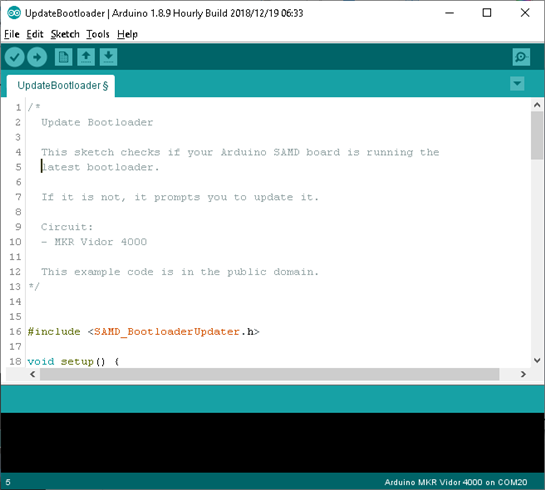The height and width of the screenshot is (490, 545).
Task: Click the 'Circuit:' comment line
Action: click(x=67, y=227)
